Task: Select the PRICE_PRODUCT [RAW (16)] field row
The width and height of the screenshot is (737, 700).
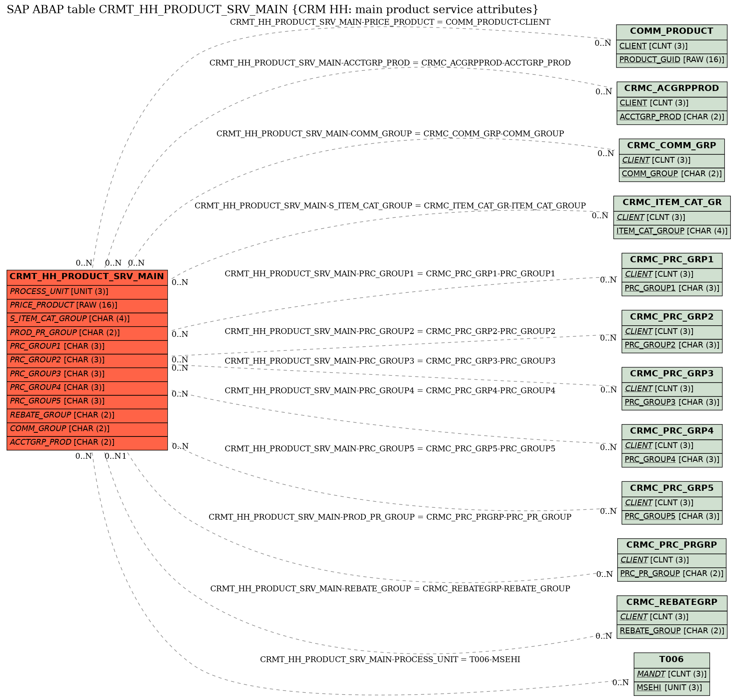Action: tap(87, 306)
